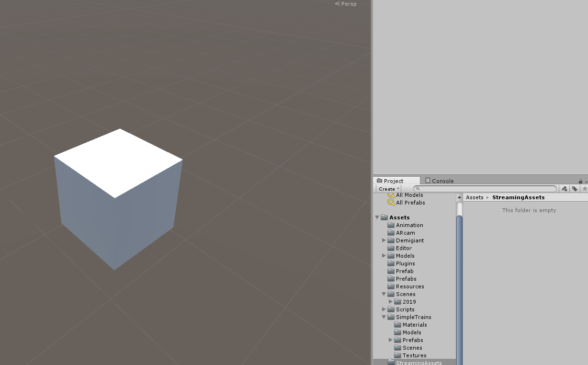
Task: Open the Scripts folder
Action: tap(401, 309)
